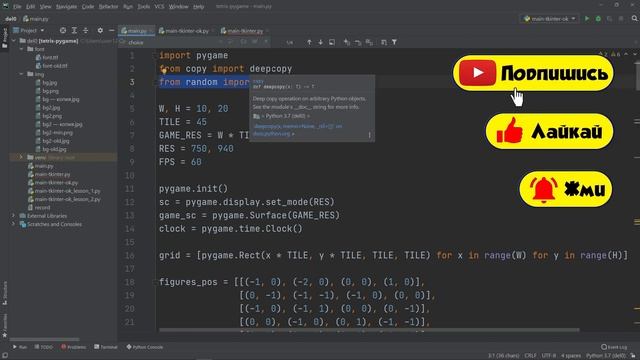Click Run with Coverage icon in toolbar
640x360 pixels.
(x=609, y=19)
